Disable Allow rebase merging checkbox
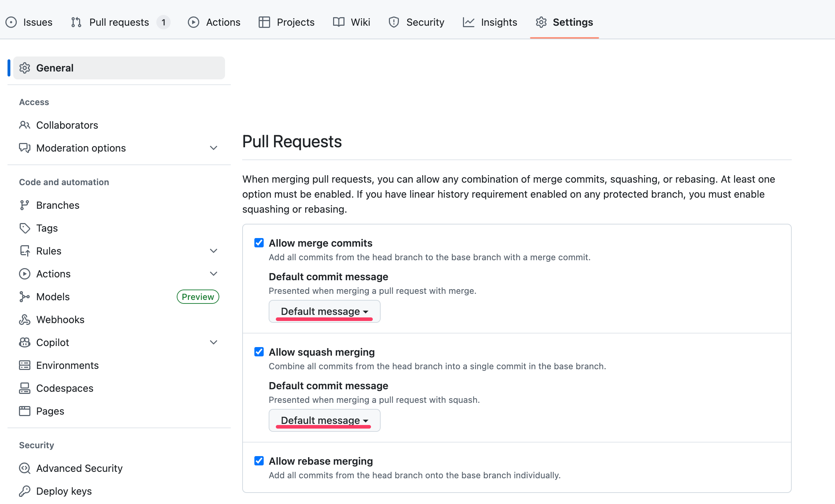This screenshot has width=835, height=504. 259,461
